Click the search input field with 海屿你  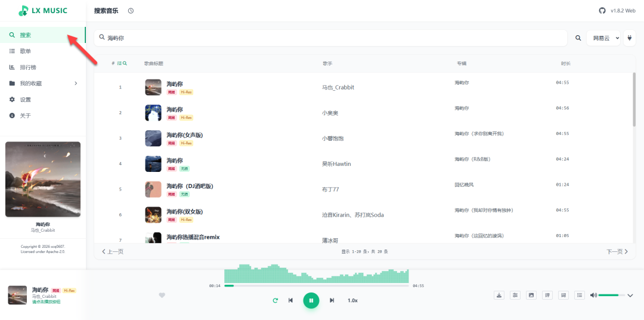330,38
